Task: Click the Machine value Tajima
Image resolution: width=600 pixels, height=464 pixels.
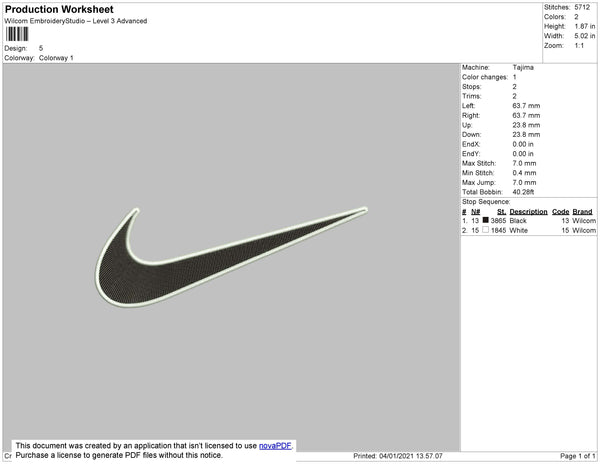Action: (x=523, y=67)
